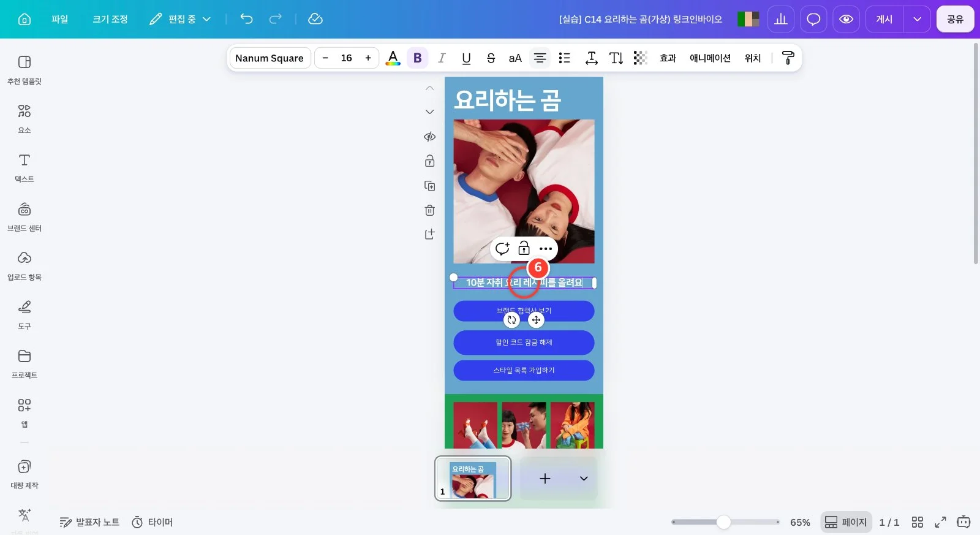
Task: Click the cloud save status icon
Action: [x=315, y=19]
